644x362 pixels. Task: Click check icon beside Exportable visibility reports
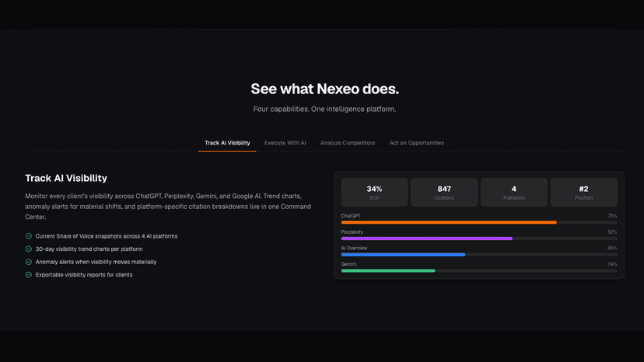click(28, 274)
